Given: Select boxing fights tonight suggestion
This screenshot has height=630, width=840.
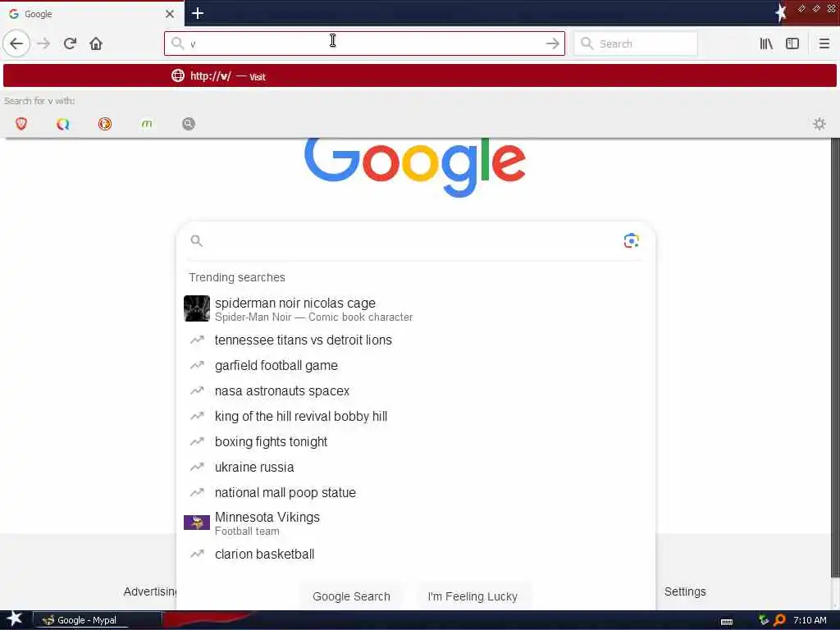Looking at the screenshot, I should [x=415, y=441].
